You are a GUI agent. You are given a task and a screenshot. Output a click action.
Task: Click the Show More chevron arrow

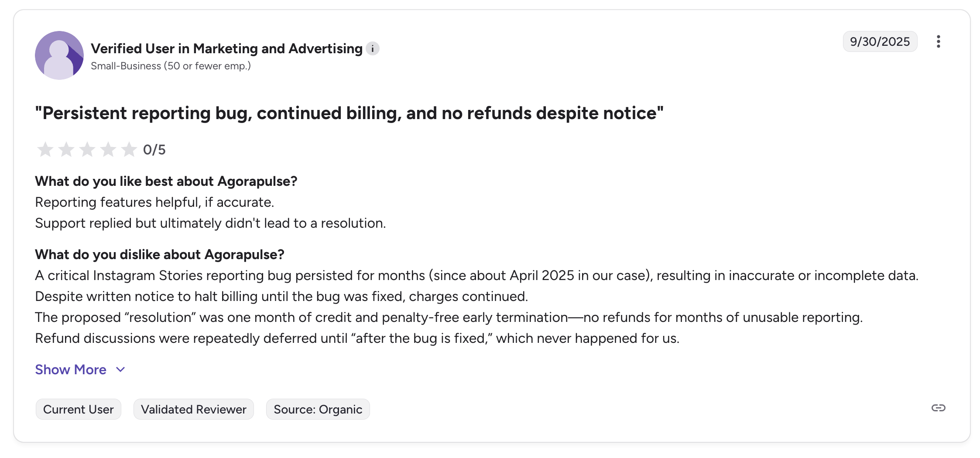pyautogui.click(x=120, y=370)
